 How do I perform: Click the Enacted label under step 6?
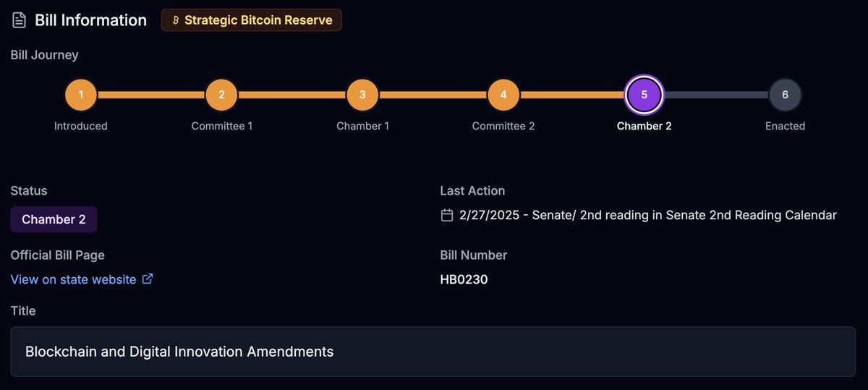(x=785, y=126)
